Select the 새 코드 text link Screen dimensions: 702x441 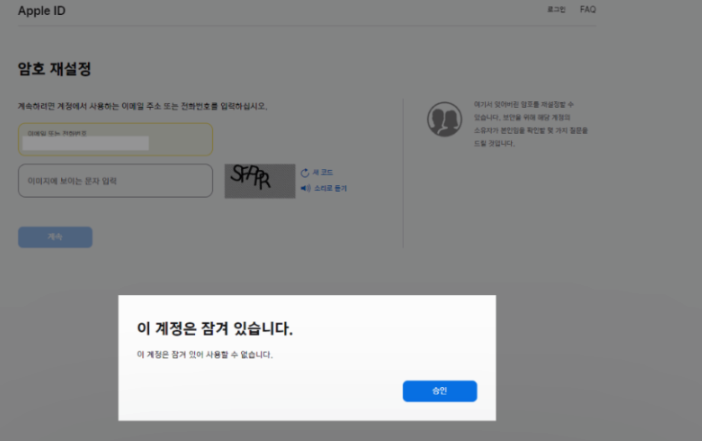322,172
